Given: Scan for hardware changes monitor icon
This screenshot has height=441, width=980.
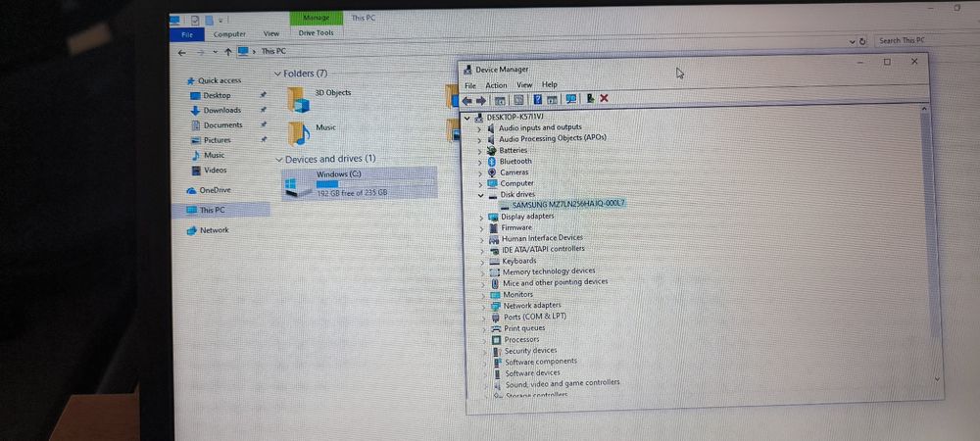Looking at the screenshot, I should (x=570, y=99).
